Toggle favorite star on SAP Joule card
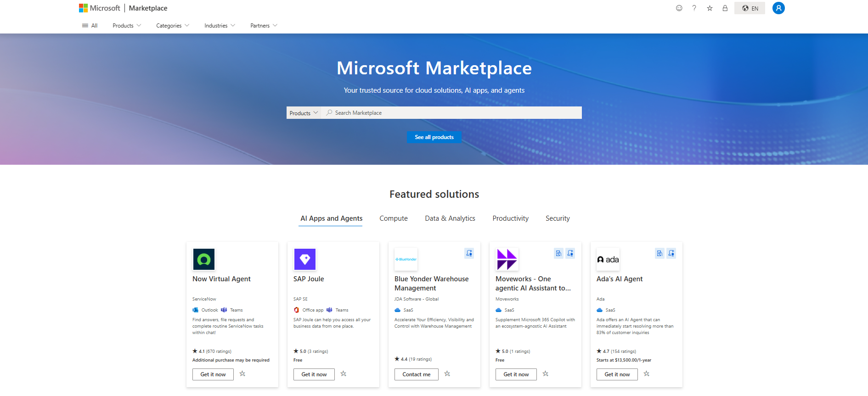This screenshot has width=868, height=396. pyautogui.click(x=344, y=374)
